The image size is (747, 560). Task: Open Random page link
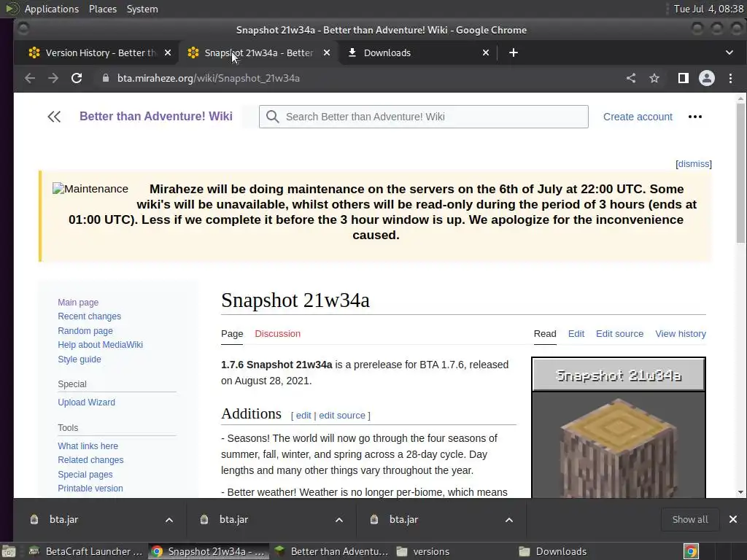pos(85,330)
